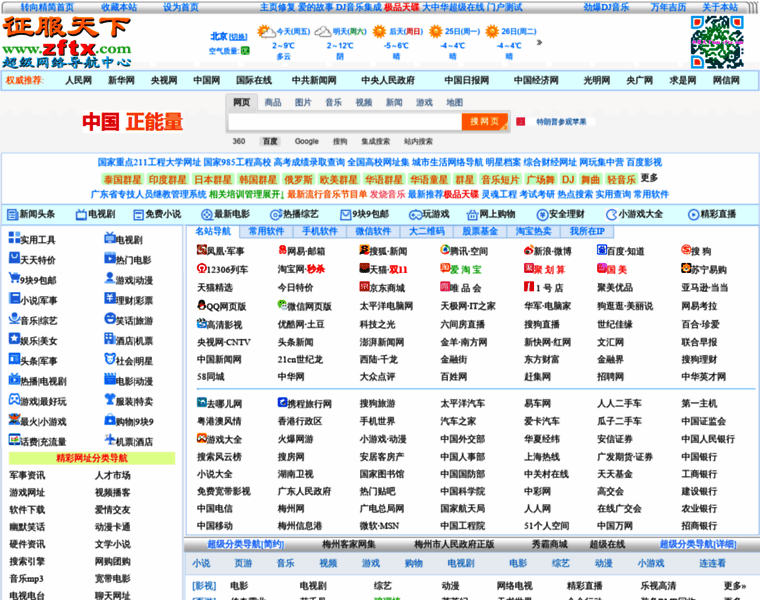Switch to the 商品 search tab
The image size is (760, 600).
[273, 102]
